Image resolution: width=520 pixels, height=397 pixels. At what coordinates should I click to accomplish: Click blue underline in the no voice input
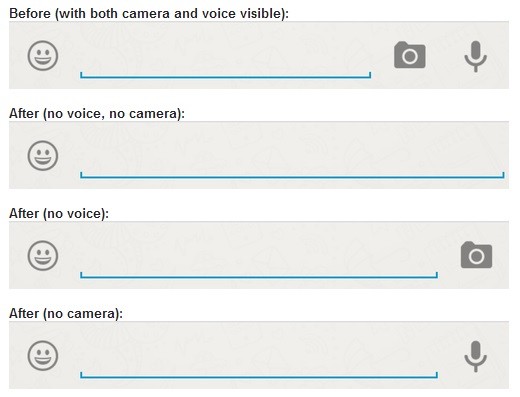tap(259, 277)
